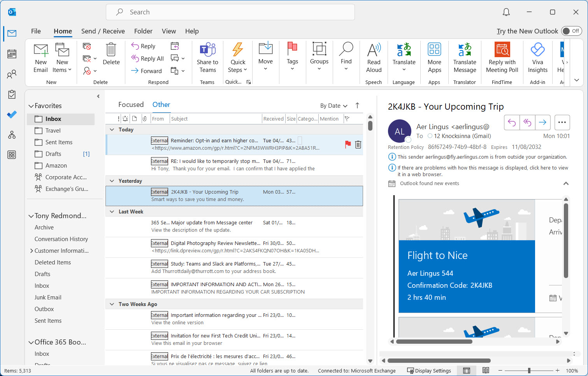Image resolution: width=588 pixels, height=376 pixels.
Task: Collapse the ribbon with the chevron
Action: tap(577, 80)
